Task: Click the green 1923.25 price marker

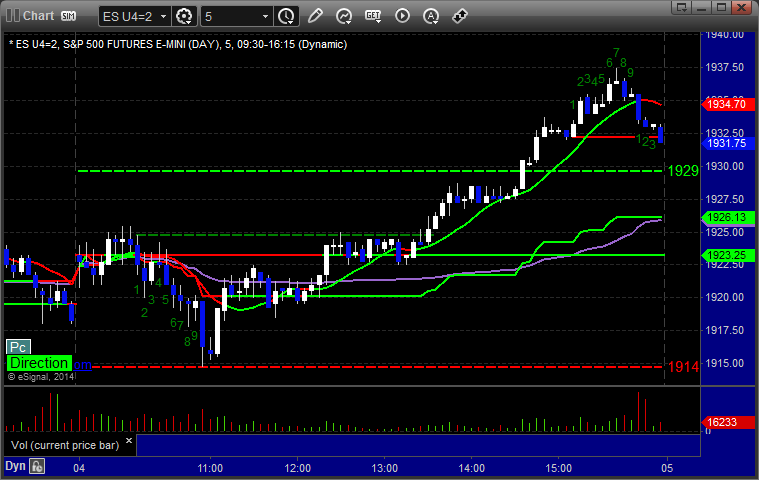Action: point(728,255)
